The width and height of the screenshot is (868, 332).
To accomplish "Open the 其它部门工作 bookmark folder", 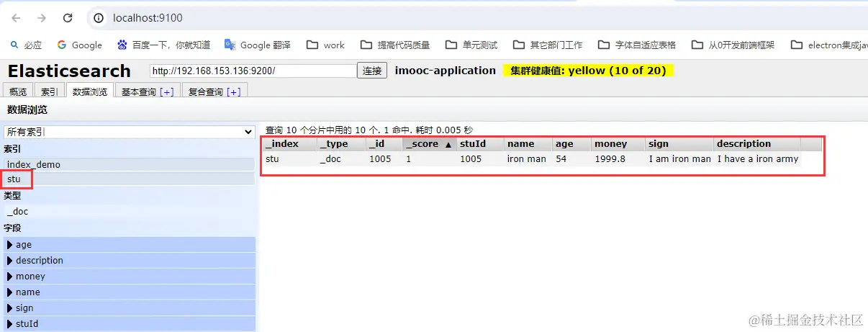I will pyautogui.click(x=548, y=45).
